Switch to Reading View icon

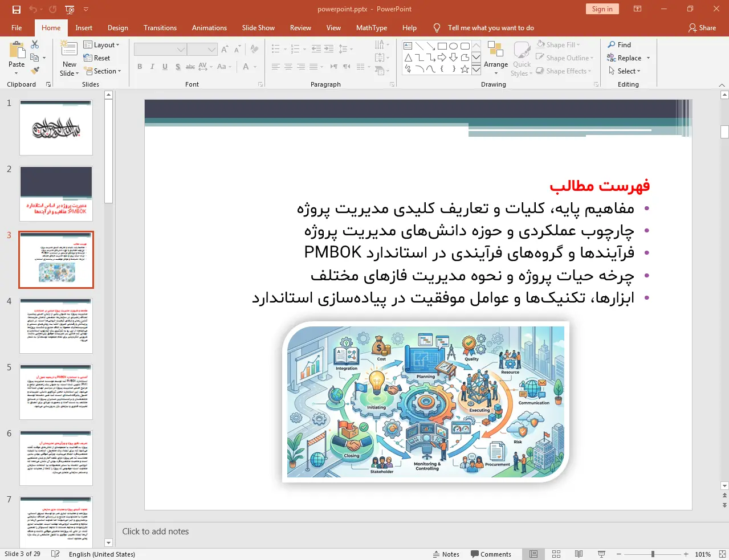[x=579, y=554]
